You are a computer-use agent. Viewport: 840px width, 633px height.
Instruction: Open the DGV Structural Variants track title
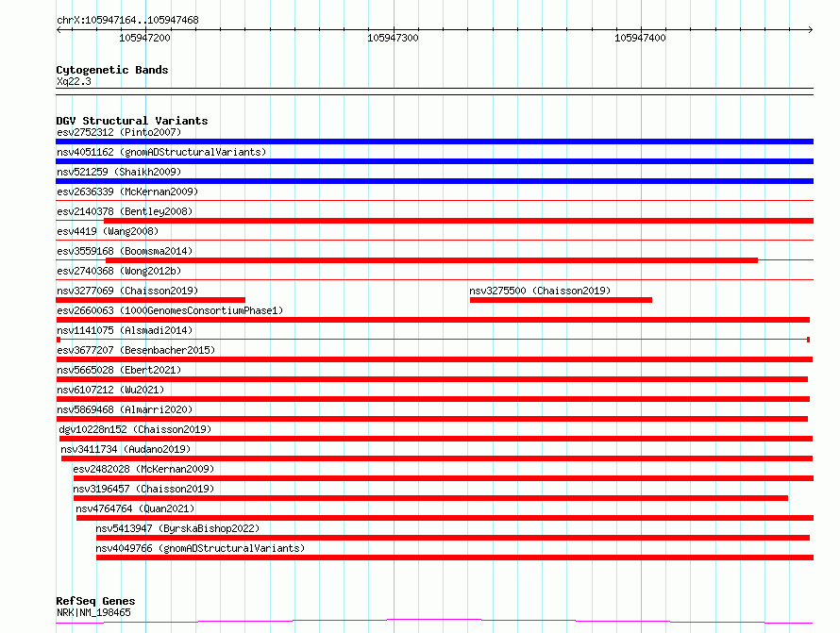point(132,121)
